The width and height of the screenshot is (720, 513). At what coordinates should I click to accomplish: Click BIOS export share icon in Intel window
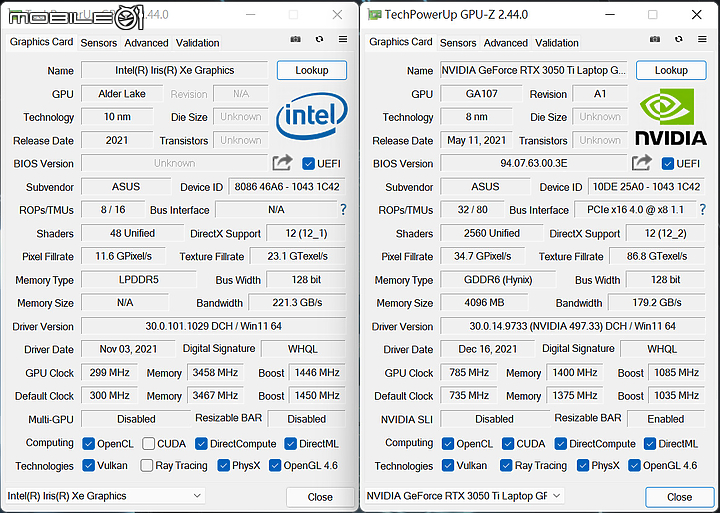(x=282, y=163)
